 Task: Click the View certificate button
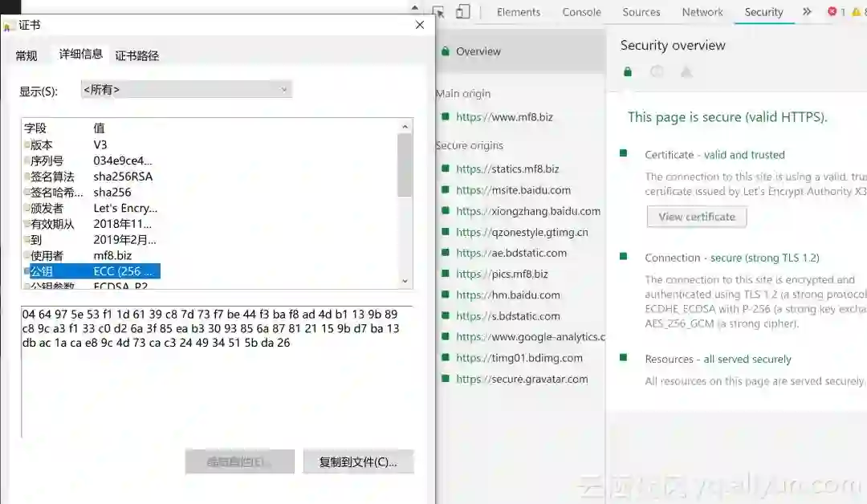(697, 217)
